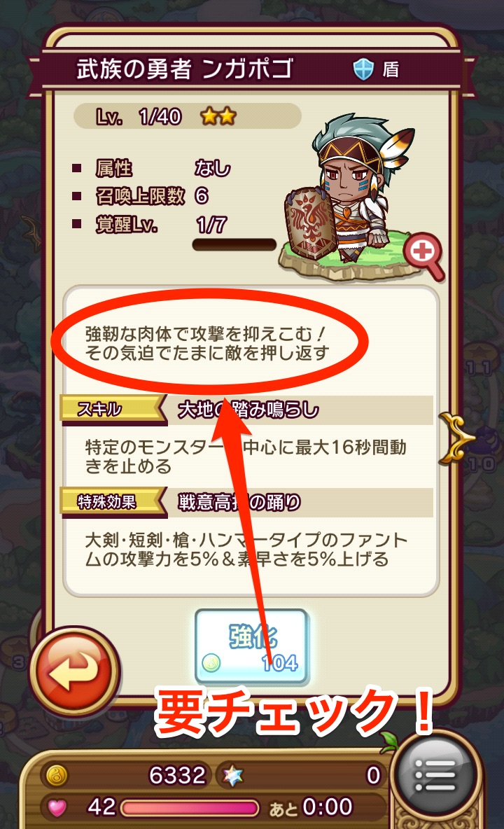
Task: Tap the gold coin currency icon
Action: point(56,776)
